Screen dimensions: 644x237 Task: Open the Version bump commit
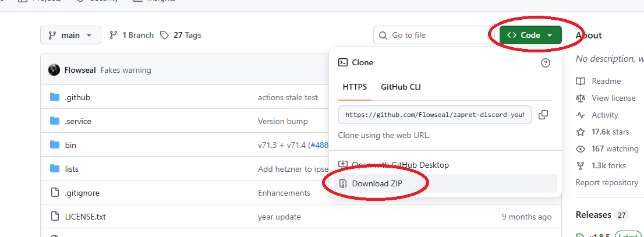[x=282, y=122]
